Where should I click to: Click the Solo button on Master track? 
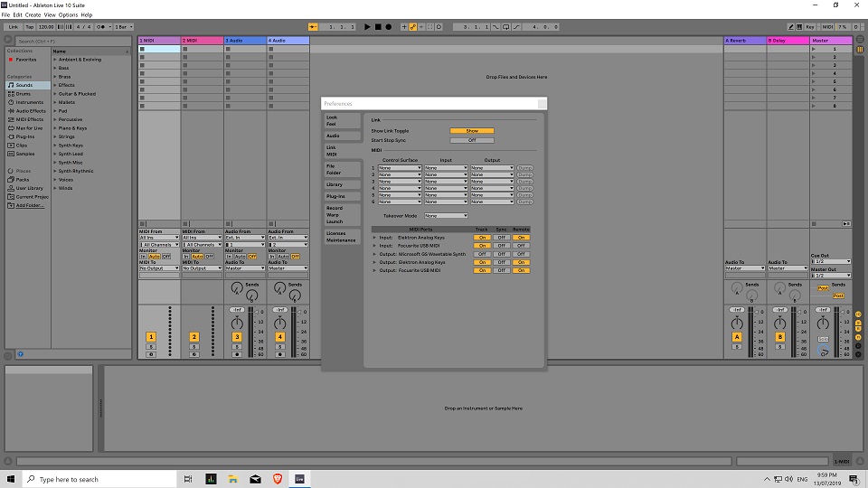point(823,339)
